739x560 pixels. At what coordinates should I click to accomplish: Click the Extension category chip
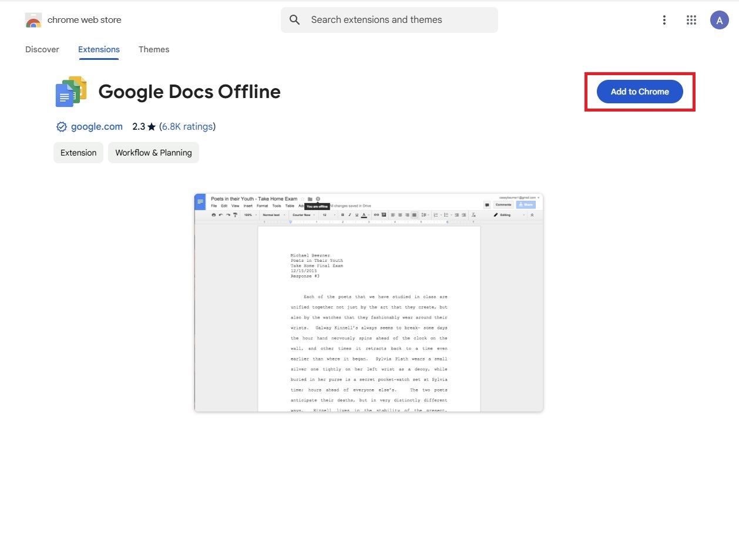tap(78, 153)
